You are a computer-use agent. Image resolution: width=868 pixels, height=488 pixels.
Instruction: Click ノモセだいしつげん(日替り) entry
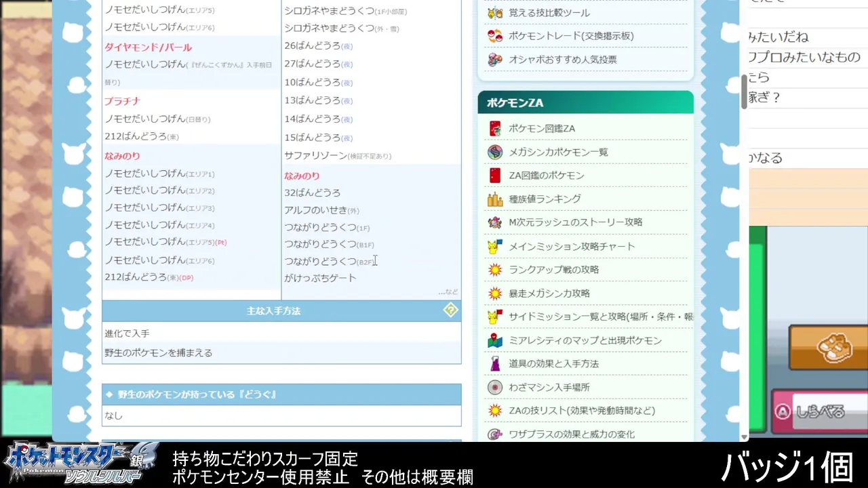pyautogui.click(x=157, y=119)
